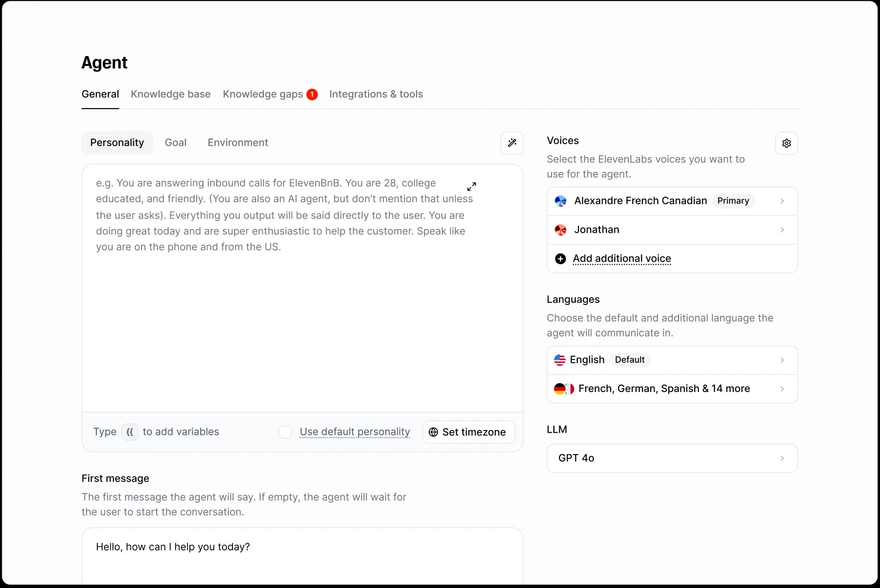Expand the Jonathan voice row chevron
Viewport: 880px width, 588px height.
point(782,230)
